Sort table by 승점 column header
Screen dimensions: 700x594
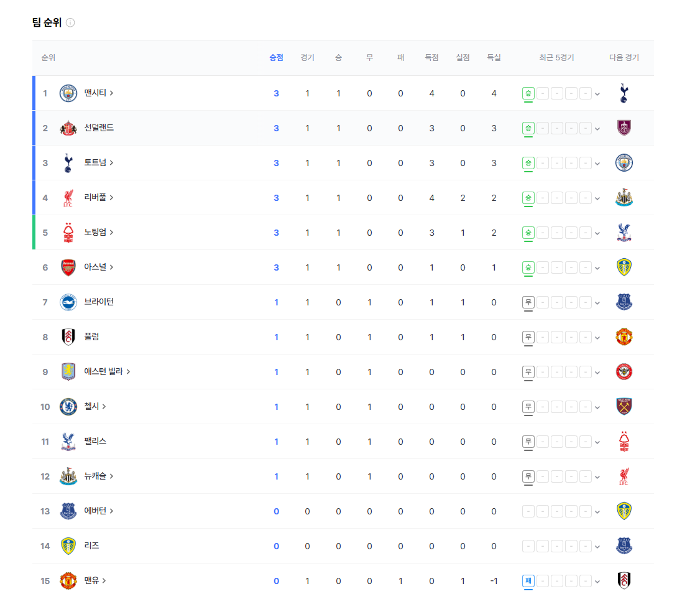(277, 58)
